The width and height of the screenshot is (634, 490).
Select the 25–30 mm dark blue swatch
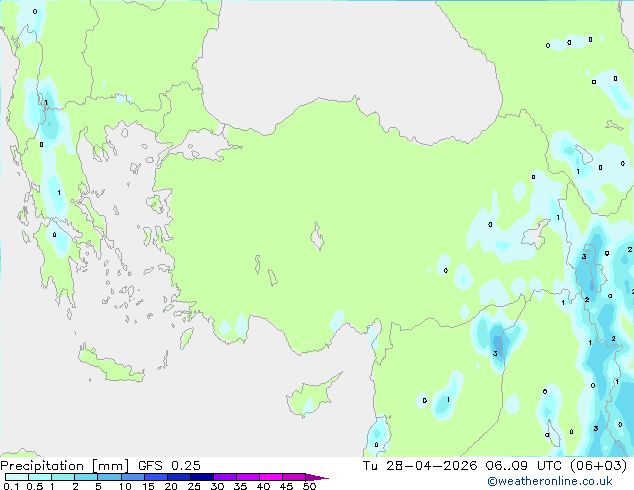(202, 477)
